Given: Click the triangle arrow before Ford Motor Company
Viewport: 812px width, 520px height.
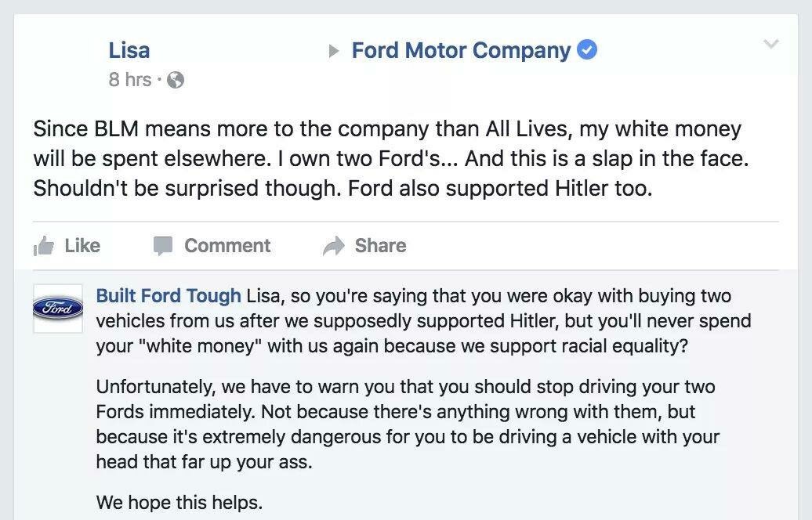Looking at the screenshot, I should coord(334,52).
